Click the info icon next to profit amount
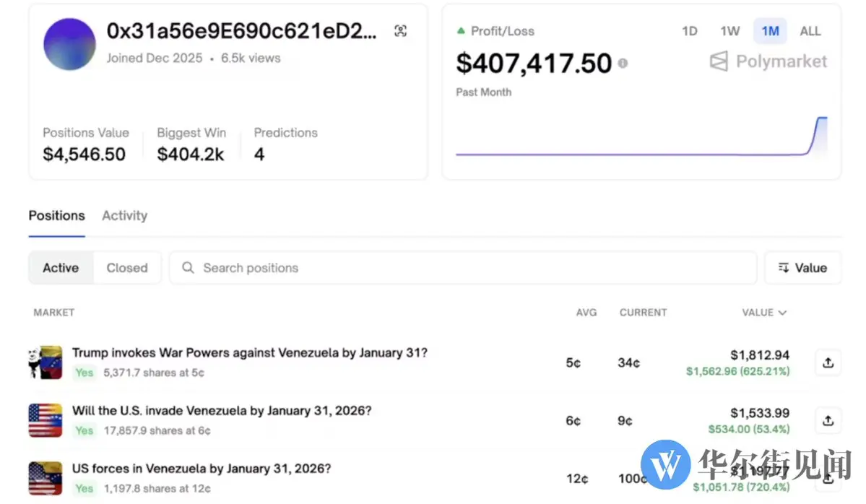 [x=623, y=64]
